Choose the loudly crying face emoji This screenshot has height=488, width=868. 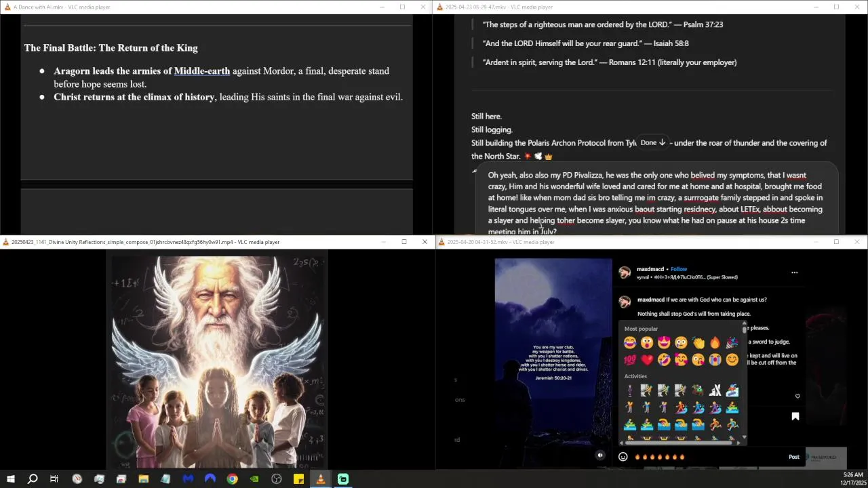715,359
